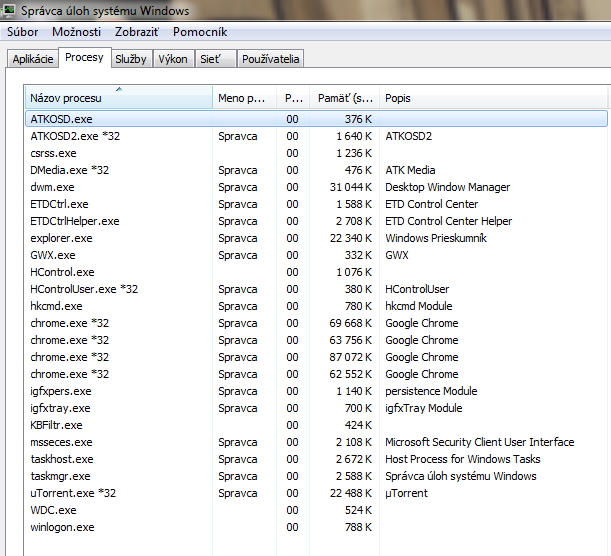Select the winlogon.exe process

point(62,527)
